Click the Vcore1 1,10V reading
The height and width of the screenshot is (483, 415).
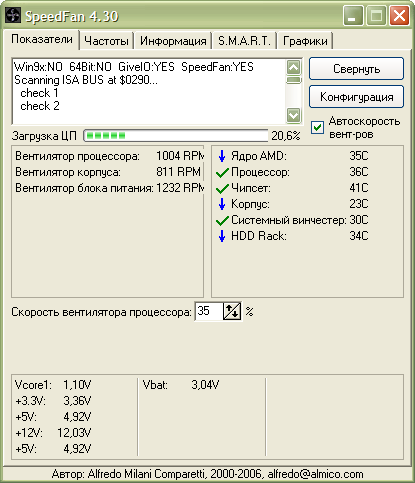[x=53, y=385]
